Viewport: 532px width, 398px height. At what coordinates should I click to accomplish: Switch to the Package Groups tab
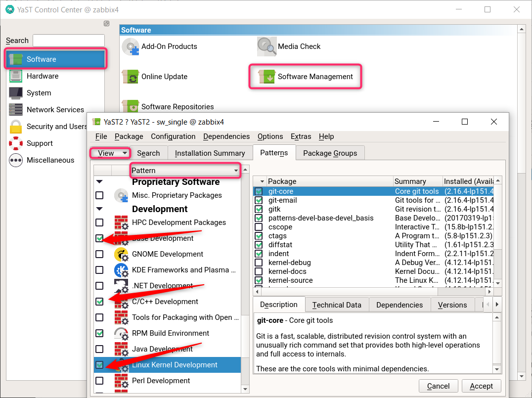point(330,153)
